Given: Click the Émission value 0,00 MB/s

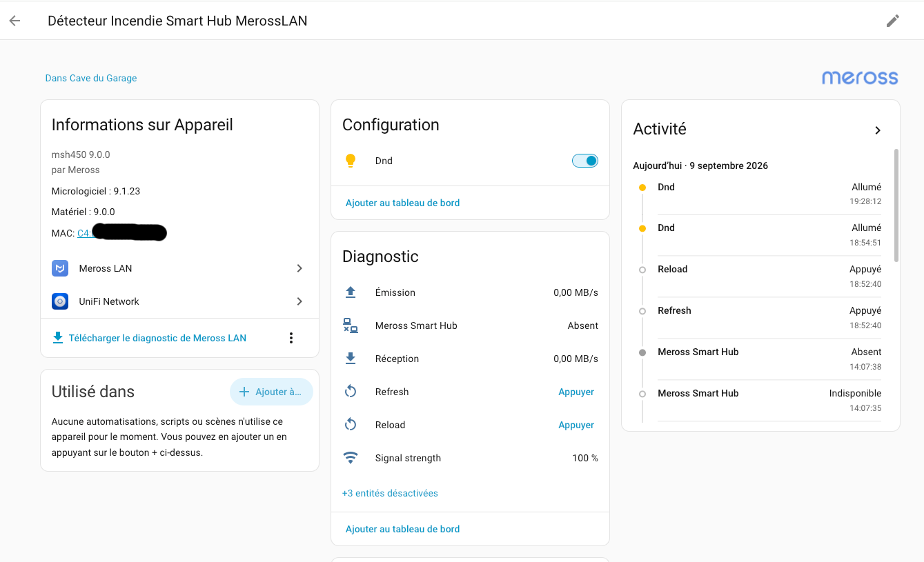Looking at the screenshot, I should (x=576, y=292).
